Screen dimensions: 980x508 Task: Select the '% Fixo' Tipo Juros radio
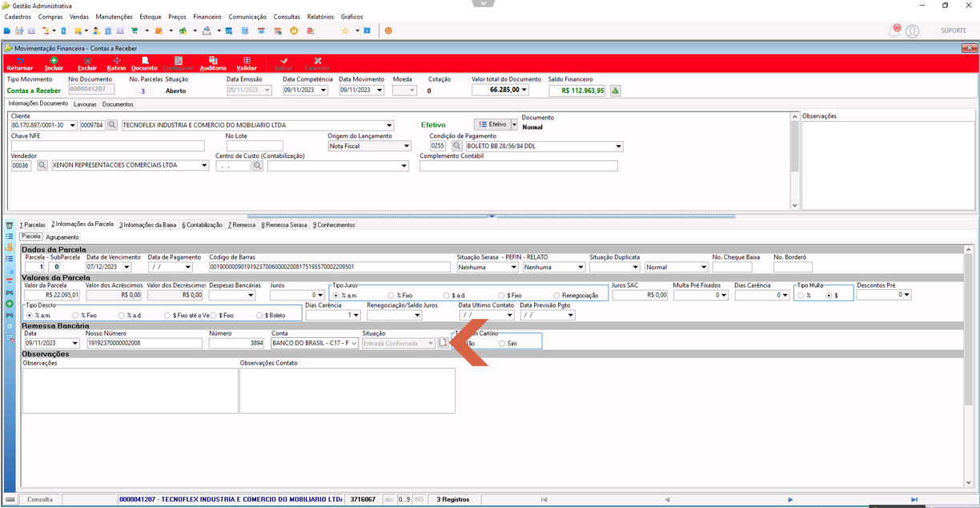[x=401, y=296]
